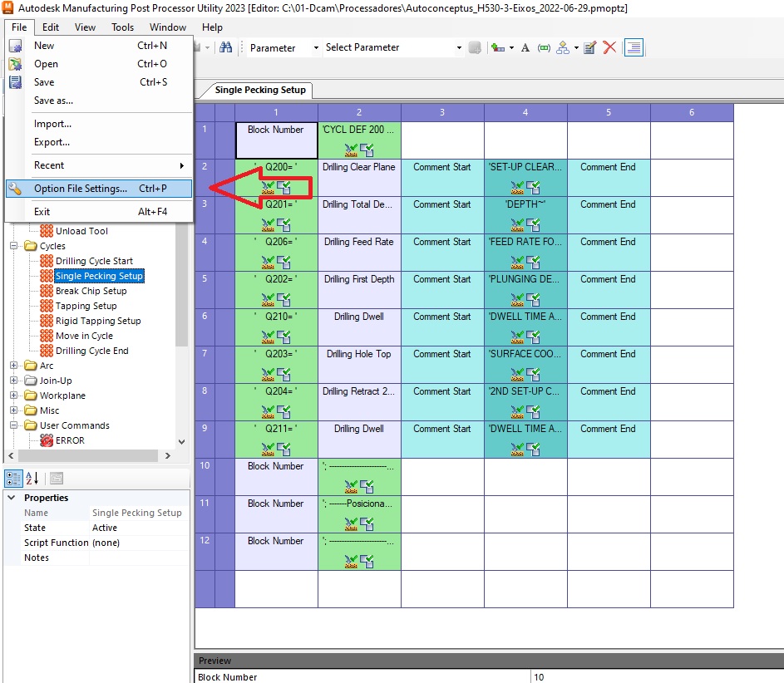Viewport: 784px width, 683px height.
Task: Choose Option File Settings from File menu
Action: click(98, 189)
